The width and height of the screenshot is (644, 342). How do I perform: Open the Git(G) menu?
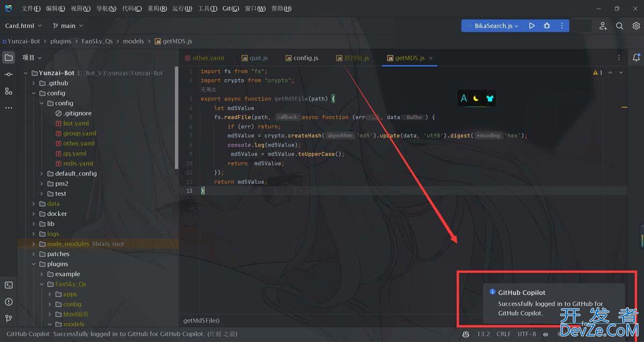pos(231,9)
